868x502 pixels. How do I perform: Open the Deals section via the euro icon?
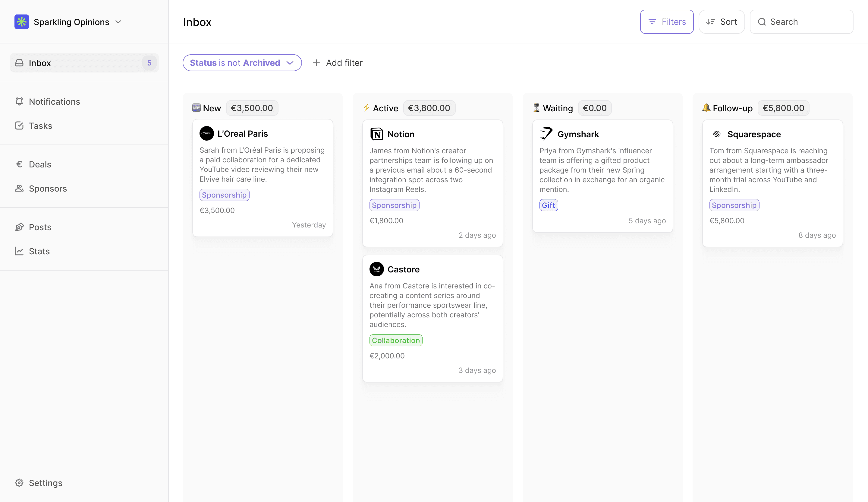(19, 164)
